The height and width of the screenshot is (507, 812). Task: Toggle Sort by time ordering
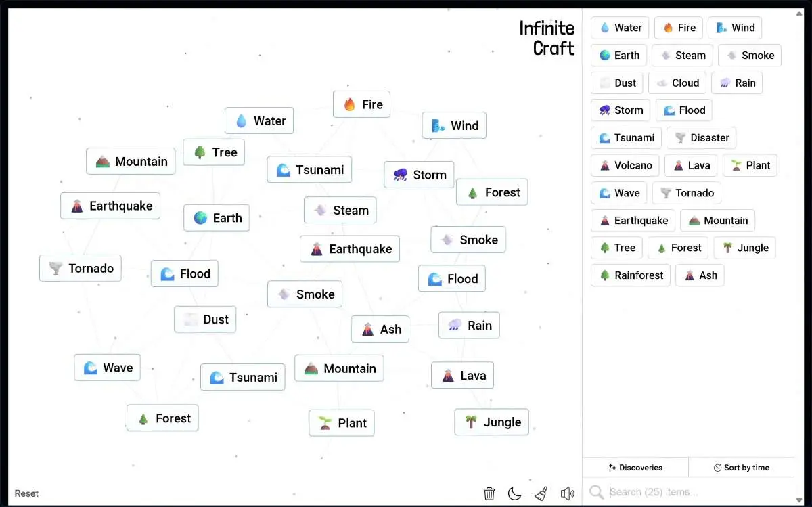[x=741, y=468]
